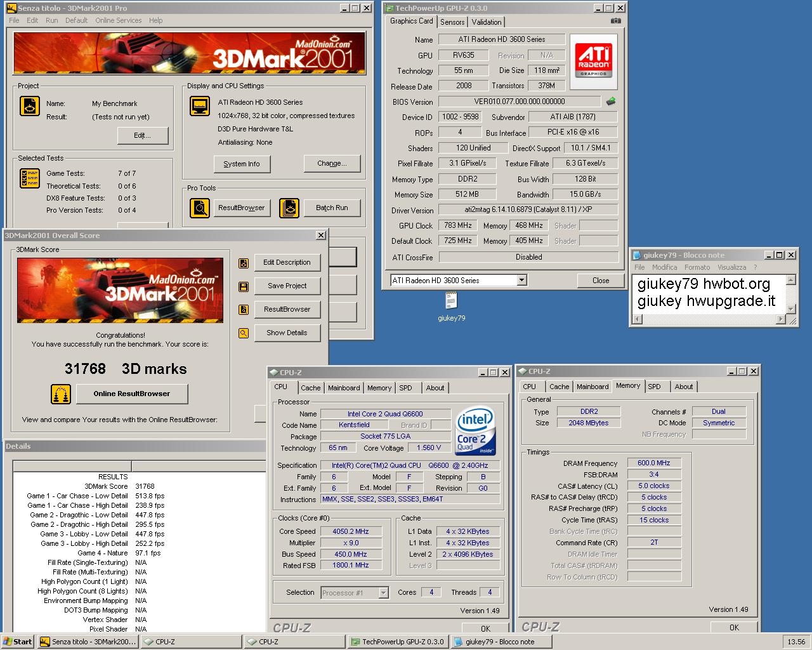This screenshot has width=812, height=650.
Task: Open the Help menu in 3DMark2001
Action: [156, 20]
